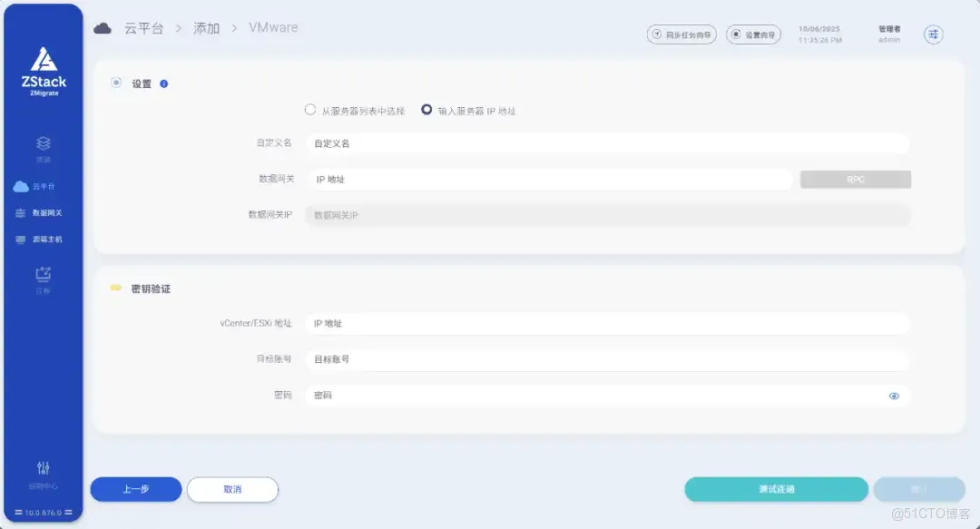Click the 测试连通 button
Viewport: 980px width, 529px height.
pyautogui.click(x=776, y=489)
